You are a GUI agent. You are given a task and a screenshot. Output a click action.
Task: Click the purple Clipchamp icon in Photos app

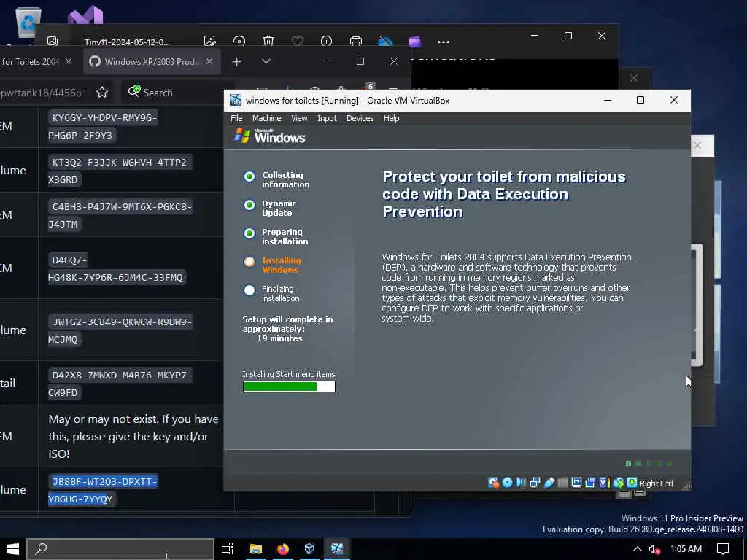[x=415, y=42]
